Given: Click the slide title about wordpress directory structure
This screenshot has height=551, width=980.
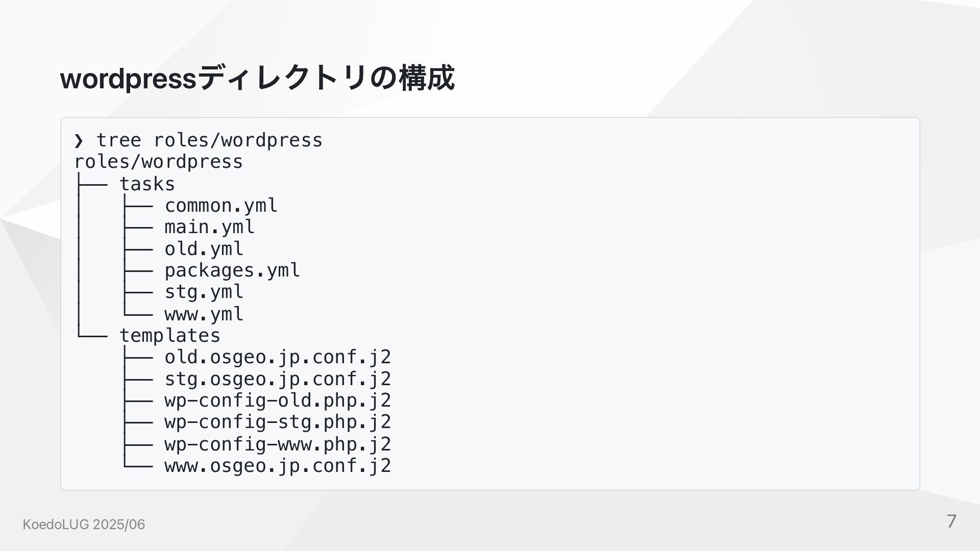Looking at the screenshot, I should tap(257, 78).
